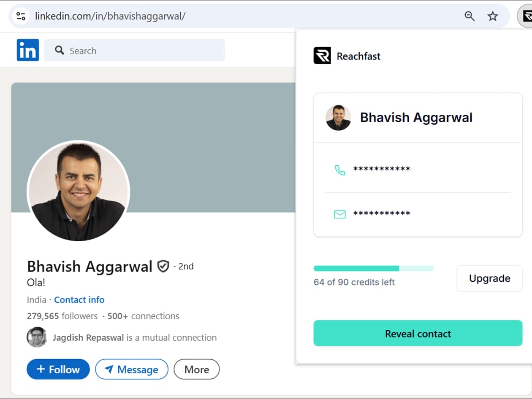Click the browser address bar URL
The image size is (532, 399).
(110, 16)
